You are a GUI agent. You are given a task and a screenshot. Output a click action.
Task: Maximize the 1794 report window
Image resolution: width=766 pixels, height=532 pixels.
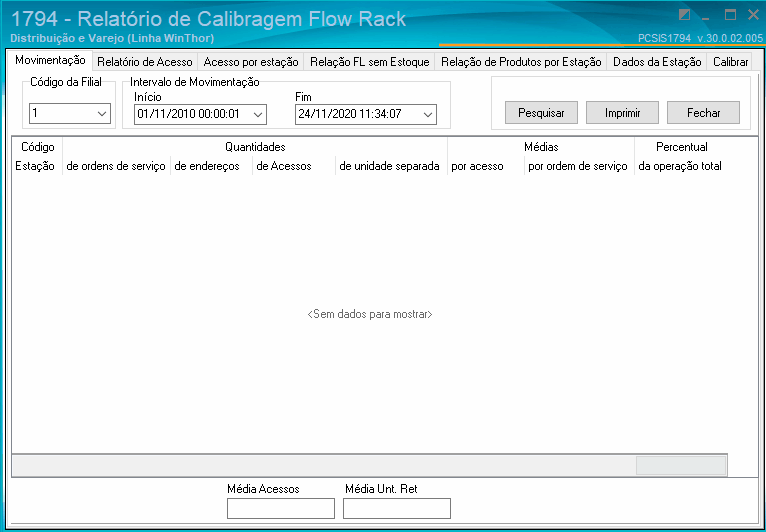[730, 15]
